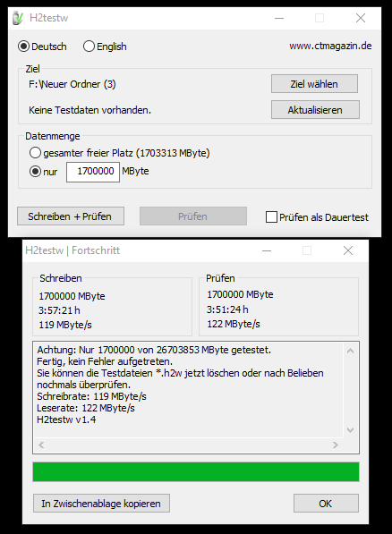Image resolution: width=392 pixels, height=534 pixels.
Task: Confirm with the OK button
Action: [326, 504]
